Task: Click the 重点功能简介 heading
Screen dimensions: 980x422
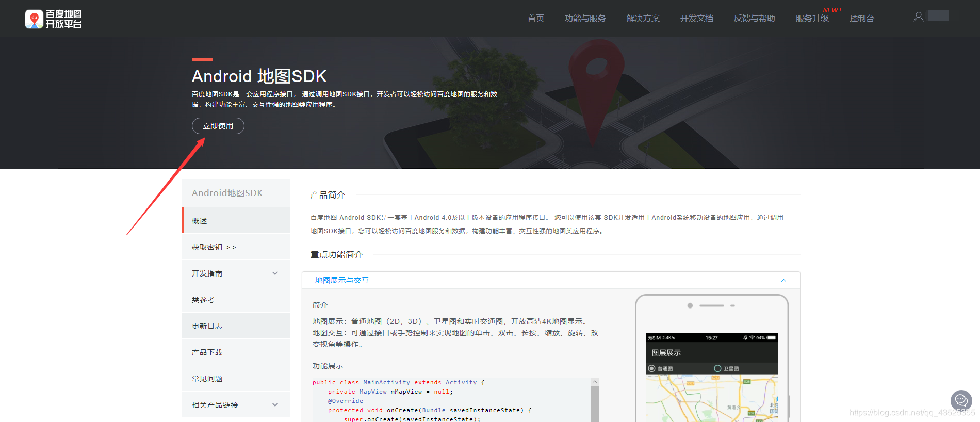Action: click(336, 255)
